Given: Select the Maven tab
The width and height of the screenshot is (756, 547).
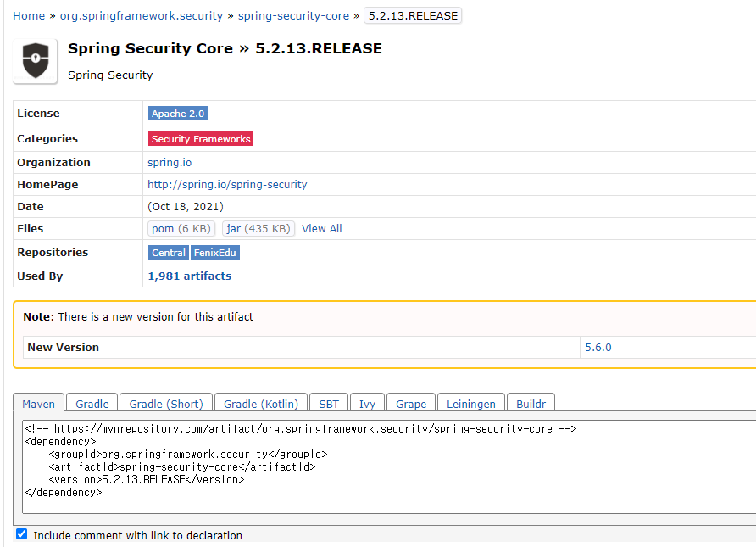Looking at the screenshot, I should coord(39,404).
